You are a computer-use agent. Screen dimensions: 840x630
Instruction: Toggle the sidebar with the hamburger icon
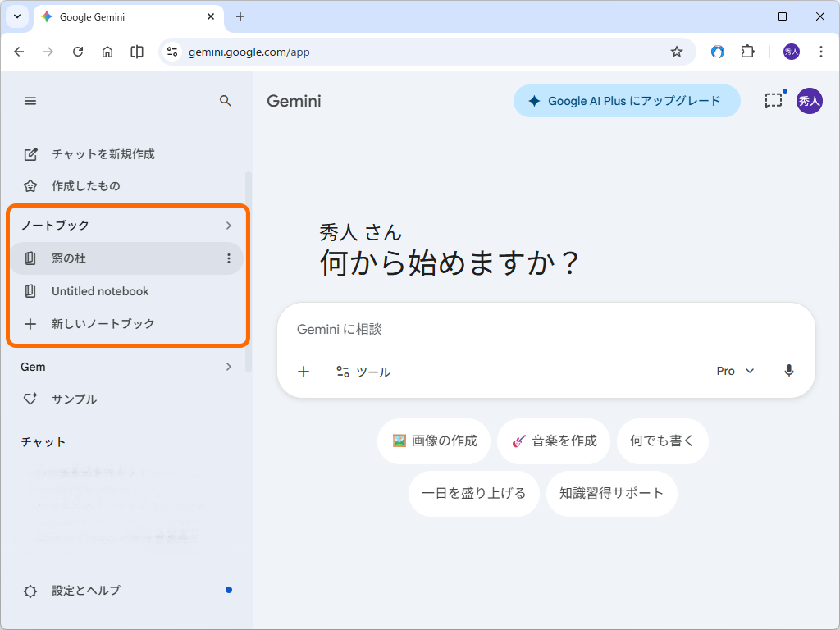pyautogui.click(x=30, y=100)
